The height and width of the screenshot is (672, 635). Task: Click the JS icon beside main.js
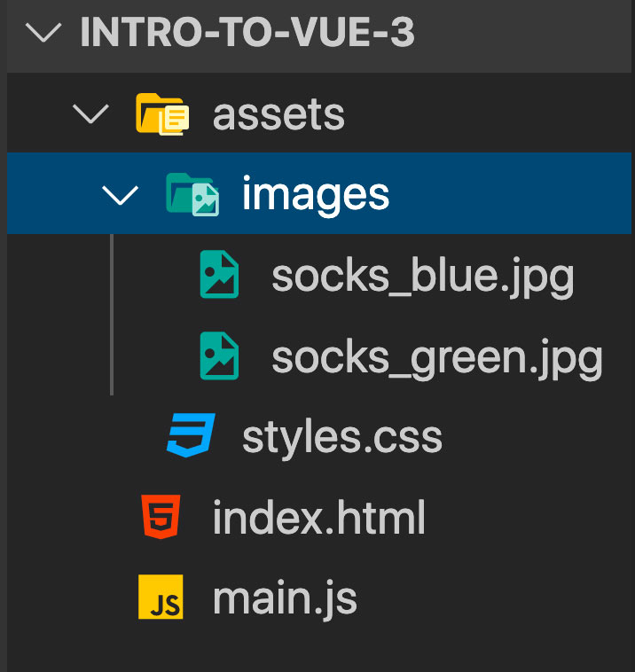point(161,597)
